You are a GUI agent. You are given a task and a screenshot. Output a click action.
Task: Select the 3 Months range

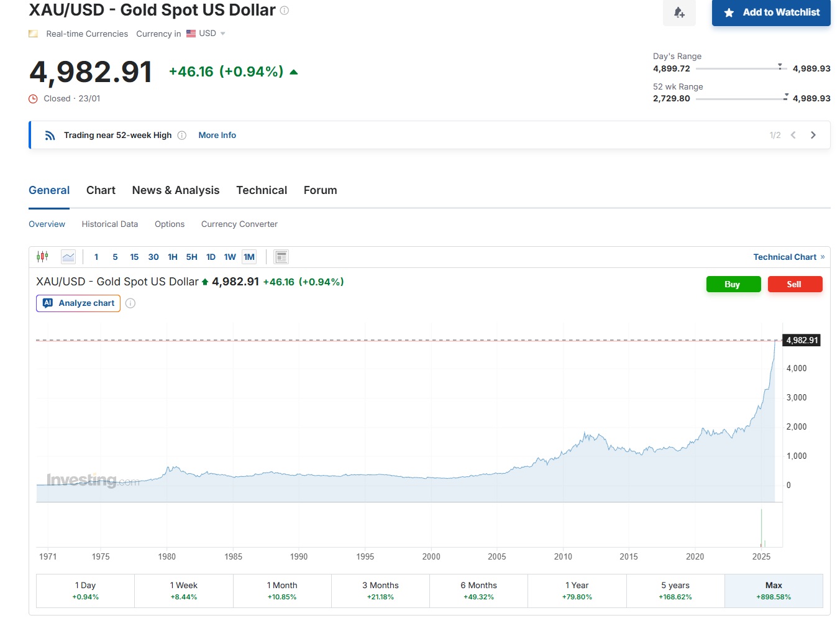tap(381, 591)
